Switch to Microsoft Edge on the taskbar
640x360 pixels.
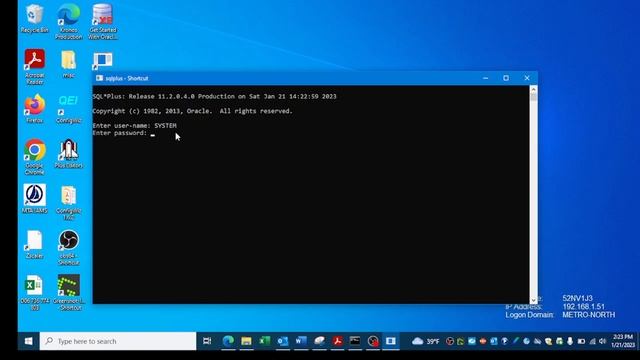[x=228, y=341]
